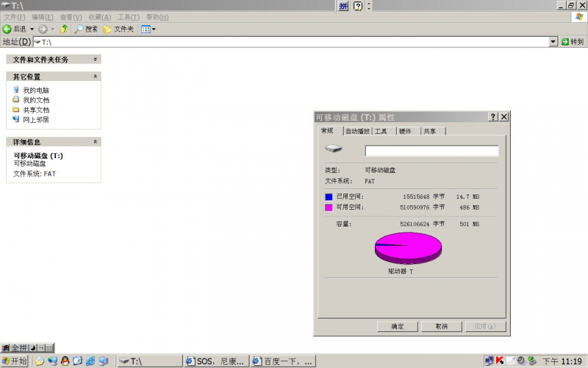Collapse the Details (详细信息) panel
Image resolution: width=588 pixels, height=368 pixels.
click(x=95, y=141)
